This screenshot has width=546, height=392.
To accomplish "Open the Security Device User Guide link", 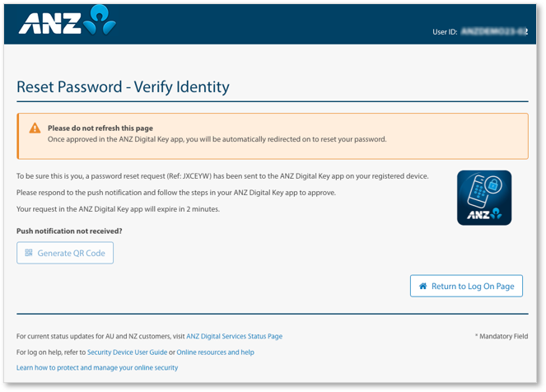I will (x=127, y=352).
